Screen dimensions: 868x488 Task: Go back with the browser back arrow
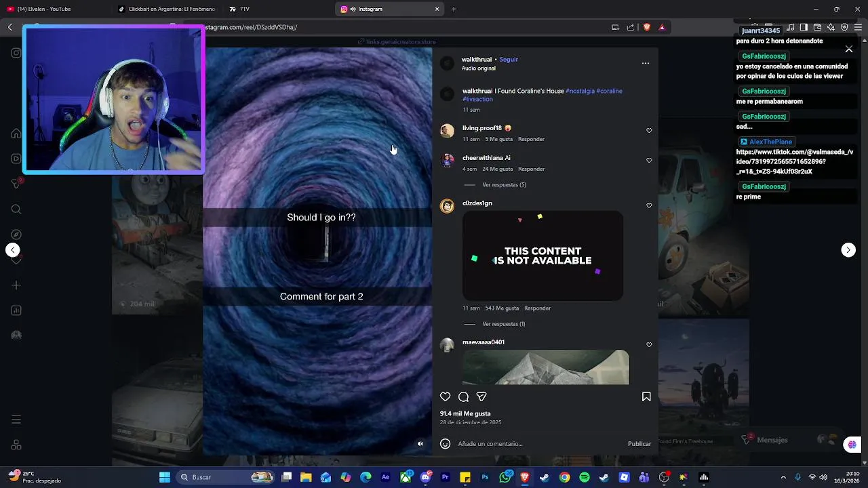(x=10, y=27)
